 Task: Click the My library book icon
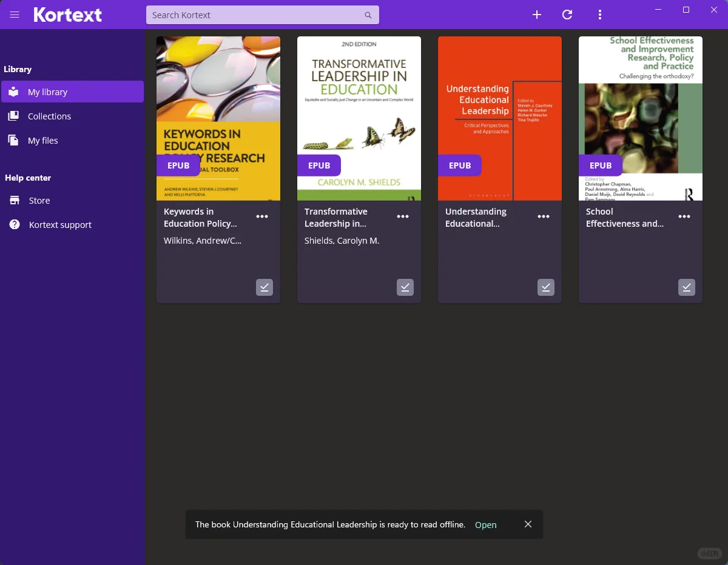point(13,92)
